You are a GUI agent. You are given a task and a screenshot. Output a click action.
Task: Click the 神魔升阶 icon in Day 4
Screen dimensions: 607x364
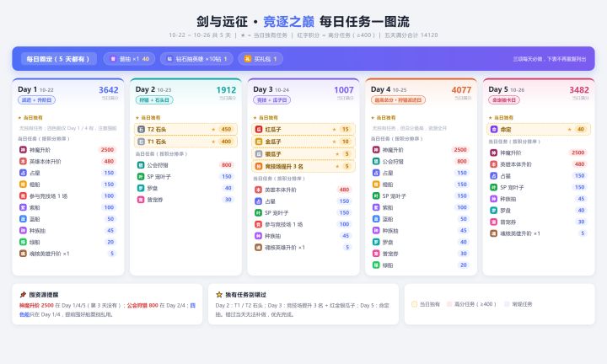[376, 150]
